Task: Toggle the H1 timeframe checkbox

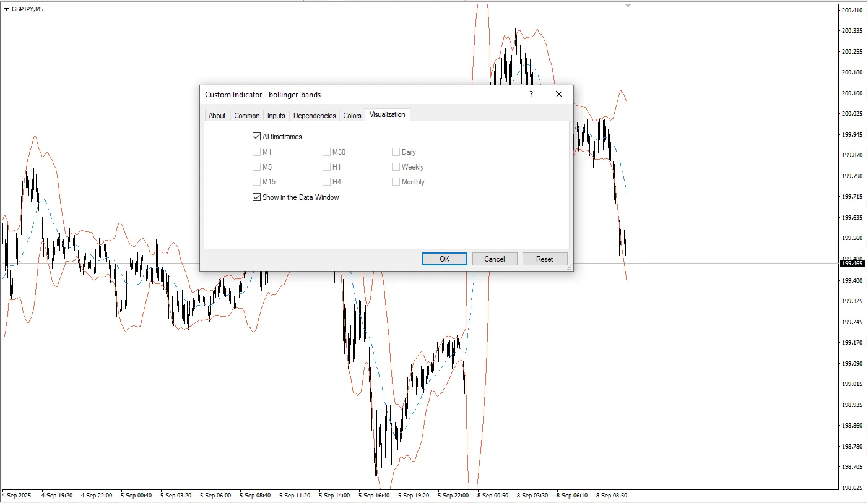Action: pos(327,167)
